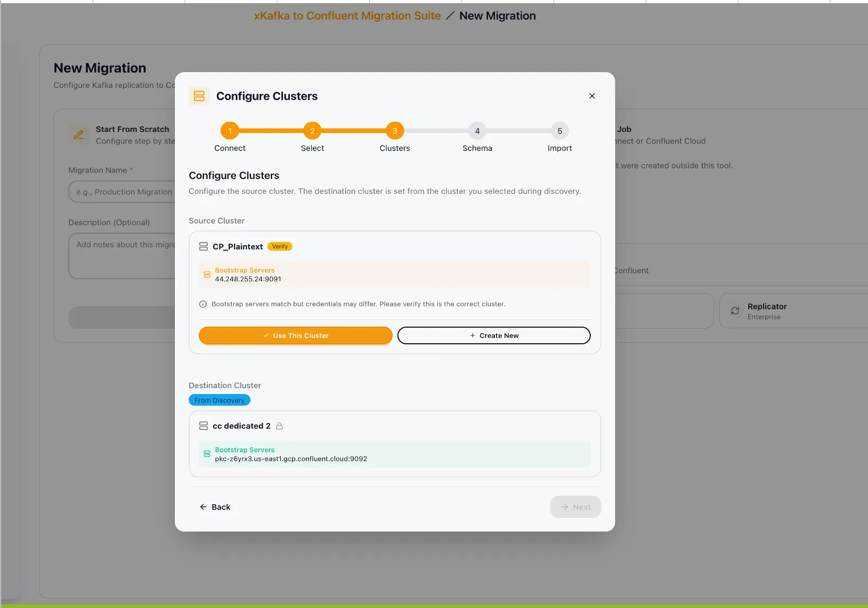Select the Connect step in the wizard

tap(229, 131)
